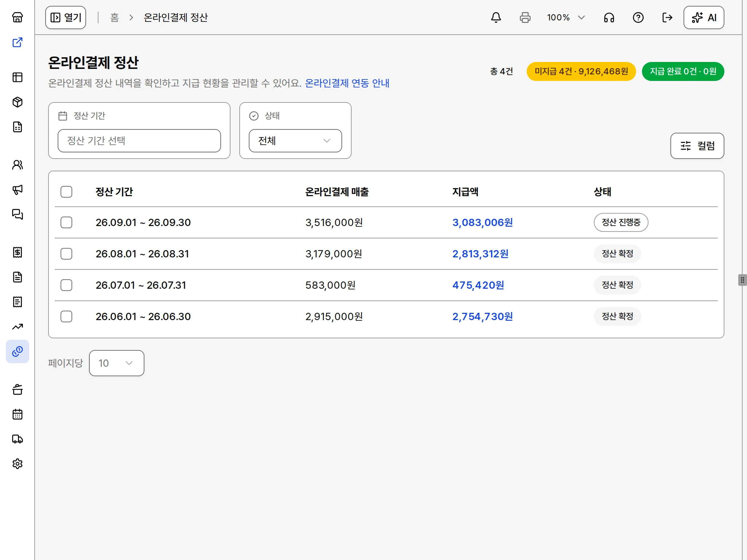Open the trending chart icon in sidebar
This screenshot has width=747, height=560.
pyautogui.click(x=18, y=327)
